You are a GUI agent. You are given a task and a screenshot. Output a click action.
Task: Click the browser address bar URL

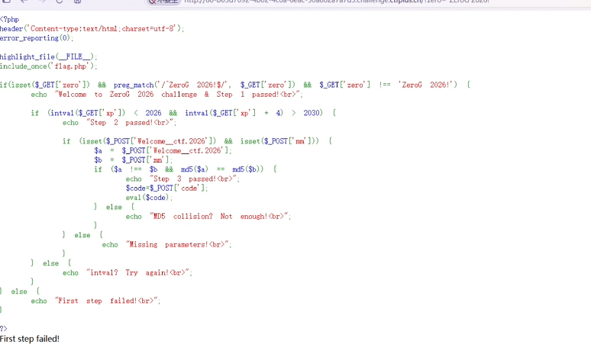337,2
